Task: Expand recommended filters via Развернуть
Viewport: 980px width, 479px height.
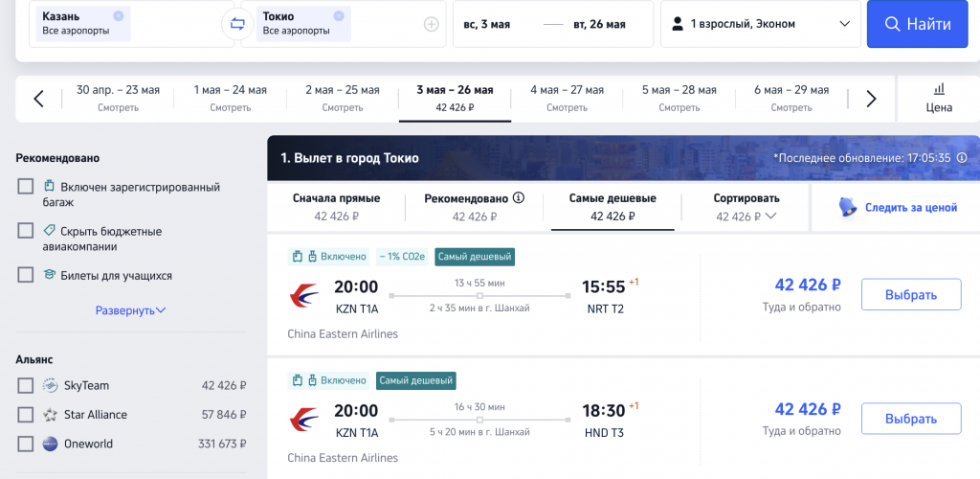Action: click(x=130, y=310)
